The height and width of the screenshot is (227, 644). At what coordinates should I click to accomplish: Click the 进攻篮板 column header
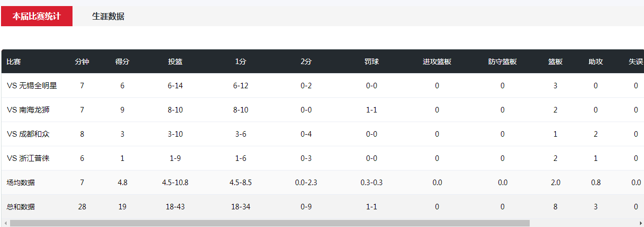[437, 62]
